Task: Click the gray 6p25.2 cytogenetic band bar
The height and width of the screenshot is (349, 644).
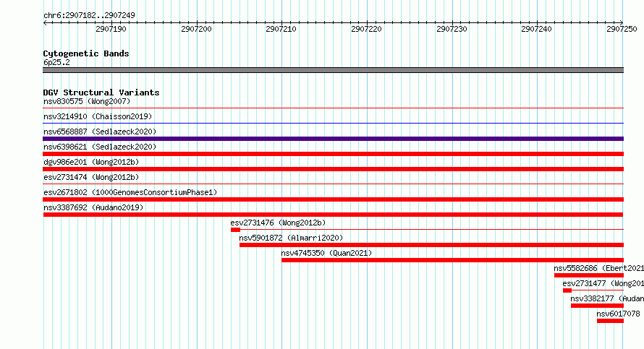Action: 333,70
